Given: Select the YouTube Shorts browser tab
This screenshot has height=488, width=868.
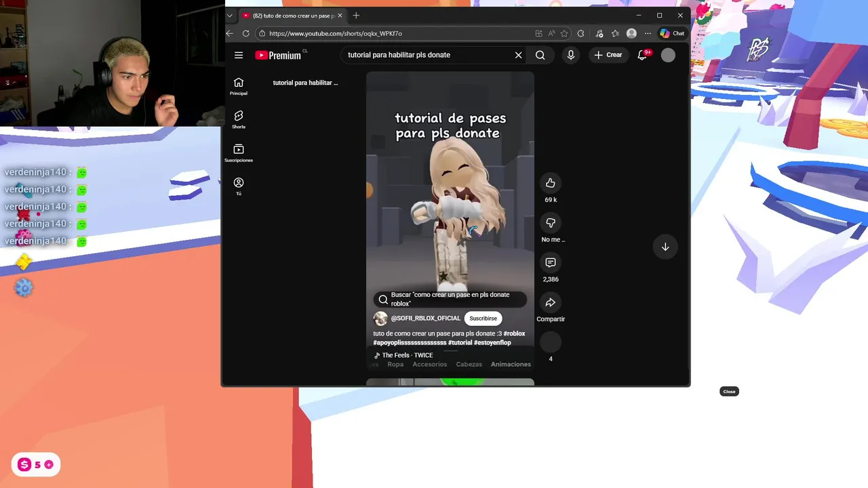Looking at the screenshot, I should pyautogui.click(x=292, y=15).
